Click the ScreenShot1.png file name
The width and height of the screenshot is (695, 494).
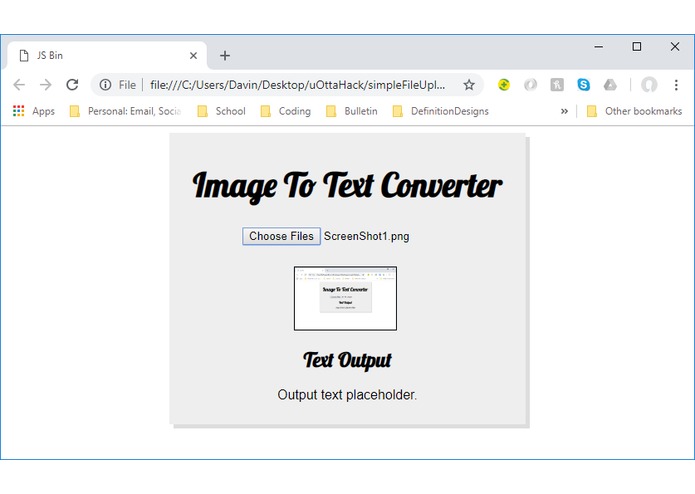pos(367,236)
